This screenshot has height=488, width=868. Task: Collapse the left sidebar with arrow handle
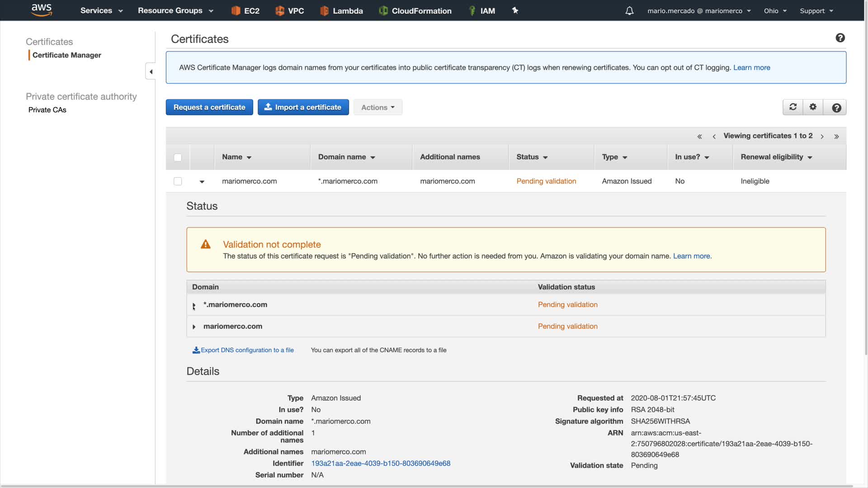151,72
